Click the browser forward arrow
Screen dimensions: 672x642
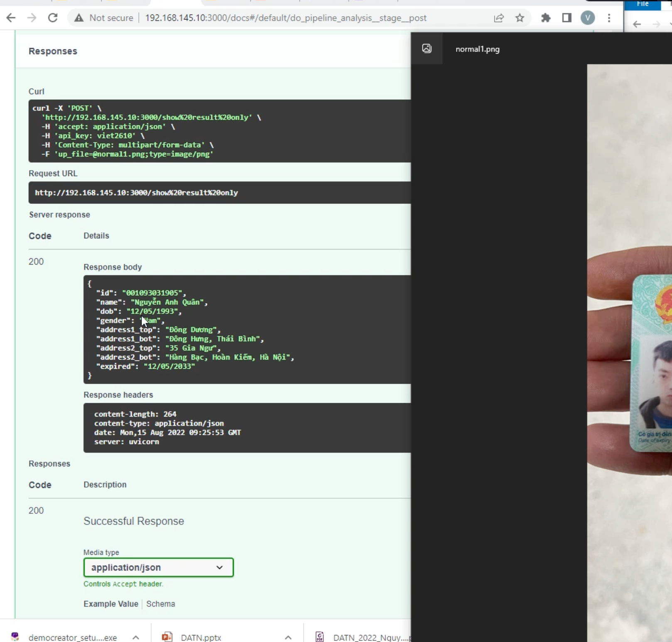click(x=32, y=18)
